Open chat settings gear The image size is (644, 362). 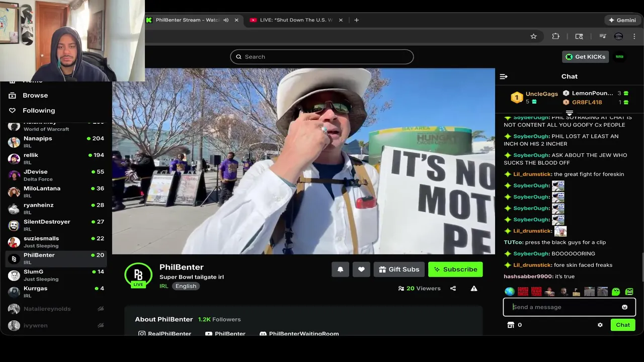pos(600,325)
